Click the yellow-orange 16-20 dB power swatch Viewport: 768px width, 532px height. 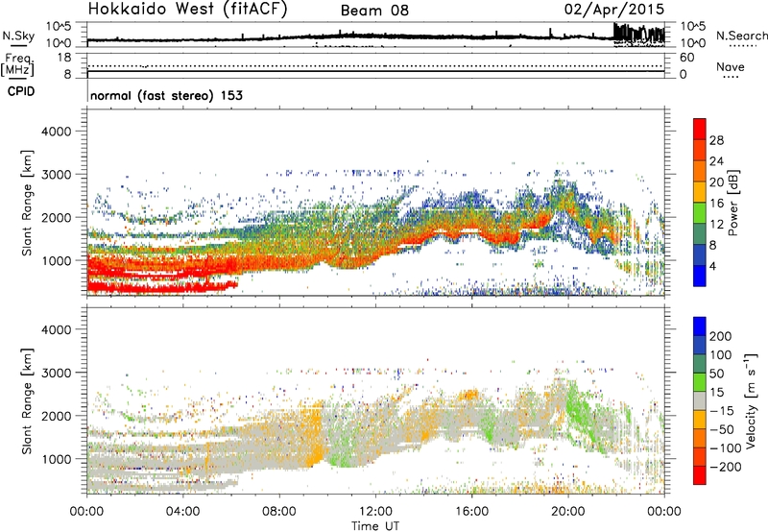coord(700,191)
